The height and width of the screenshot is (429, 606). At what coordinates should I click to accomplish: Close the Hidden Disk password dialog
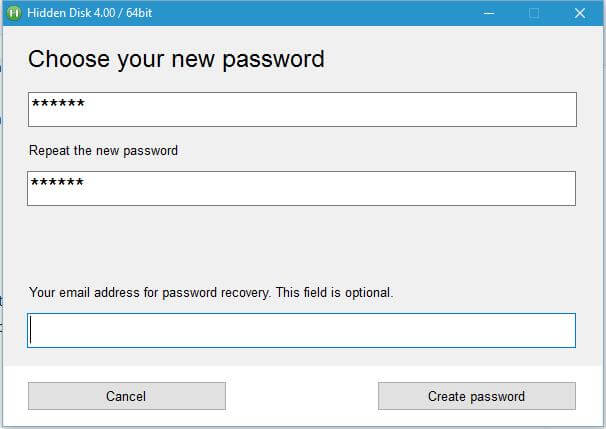click(x=580, y=13)
